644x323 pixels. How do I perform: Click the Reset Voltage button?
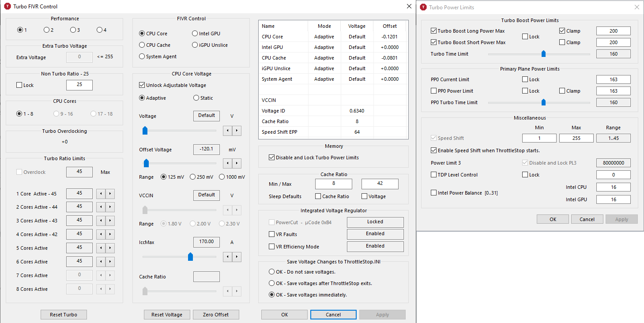pos(167,315)
